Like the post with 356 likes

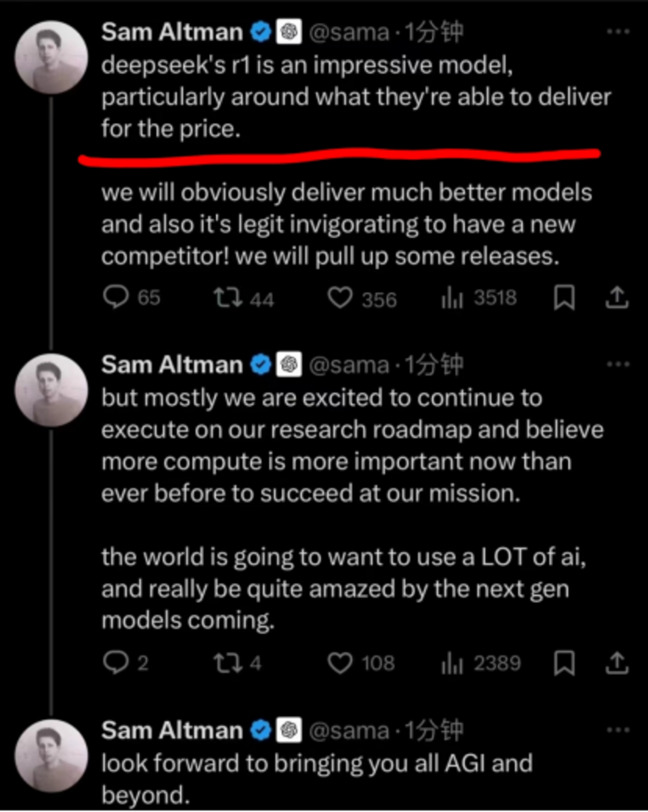click(x=340, y=298)
